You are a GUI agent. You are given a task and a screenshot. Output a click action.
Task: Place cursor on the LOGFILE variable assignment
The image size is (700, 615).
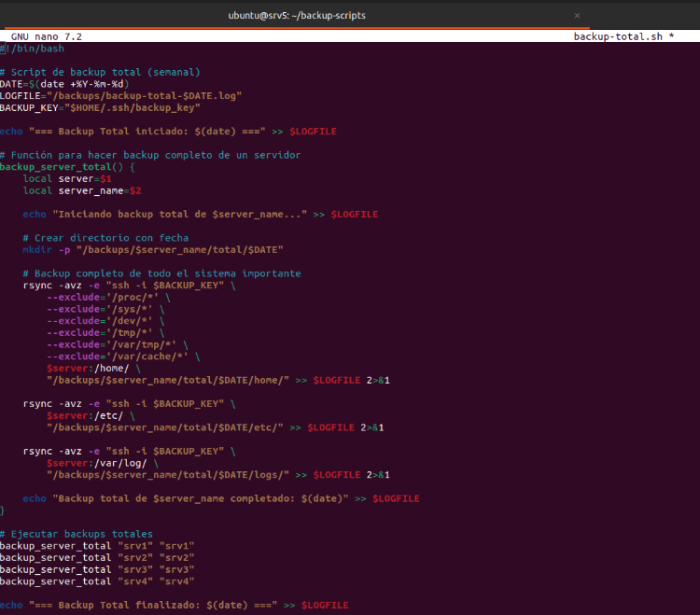point(121,96)
